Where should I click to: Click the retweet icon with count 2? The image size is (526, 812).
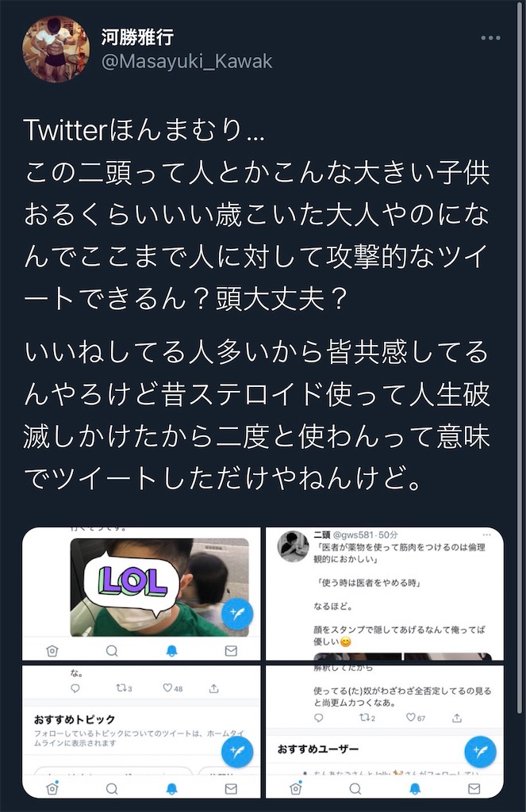tap(364, 718)
